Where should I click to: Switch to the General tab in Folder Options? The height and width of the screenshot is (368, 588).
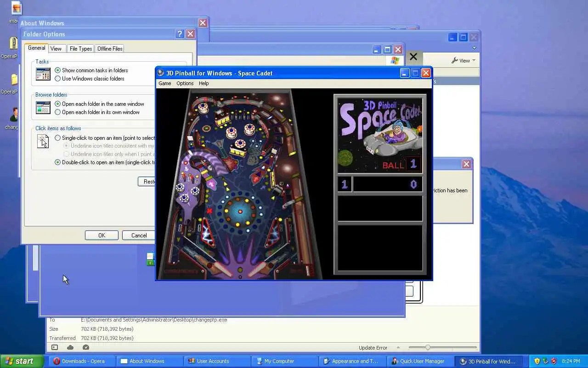pyautogui.click(x=36, y=48)
